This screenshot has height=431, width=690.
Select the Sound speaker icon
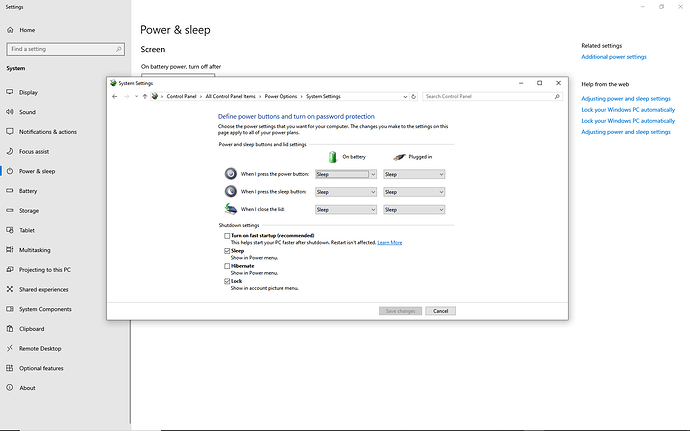(10, 112)
